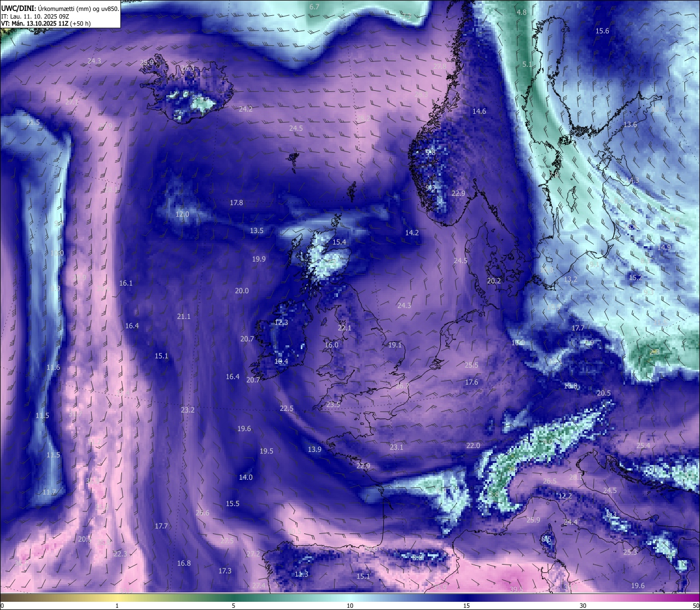This screenshot has width=700, height=610.
Task: Click the 12.3 value over Ireland
Action: coord(281,322)
